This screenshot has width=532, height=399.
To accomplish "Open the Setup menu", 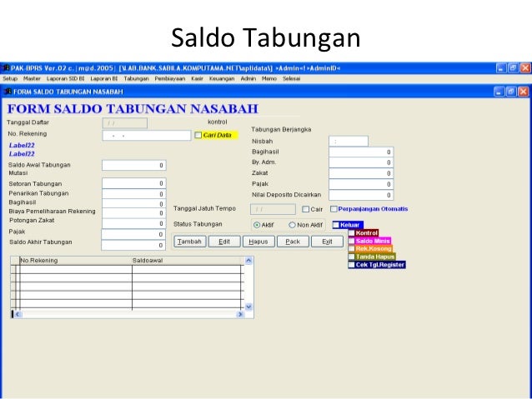I will click(x=10, y=78).
